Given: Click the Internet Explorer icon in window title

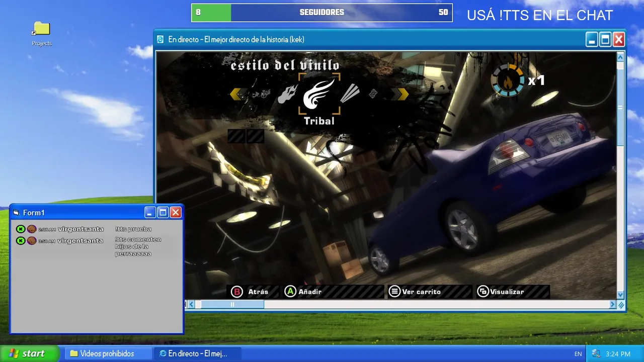Looking at the screenshot, I should tap(160, 39).
